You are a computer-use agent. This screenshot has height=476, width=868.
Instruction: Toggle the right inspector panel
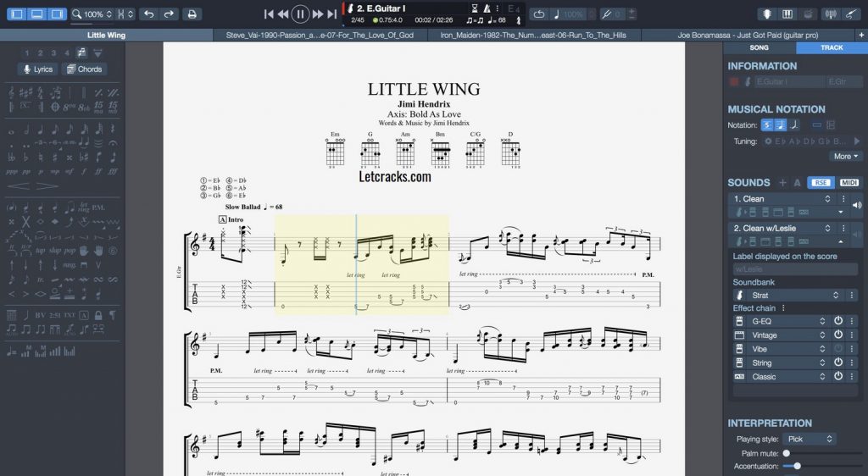tap(57, 14)
